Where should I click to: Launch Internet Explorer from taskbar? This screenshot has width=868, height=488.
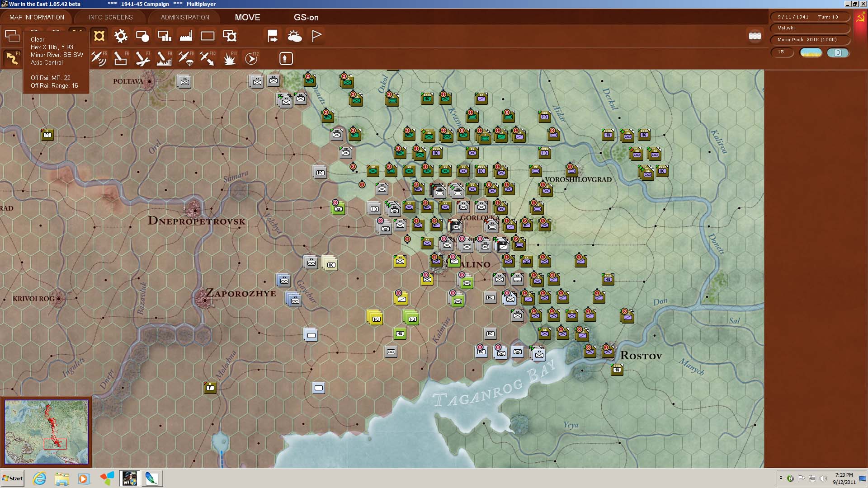tap(40, 478)
